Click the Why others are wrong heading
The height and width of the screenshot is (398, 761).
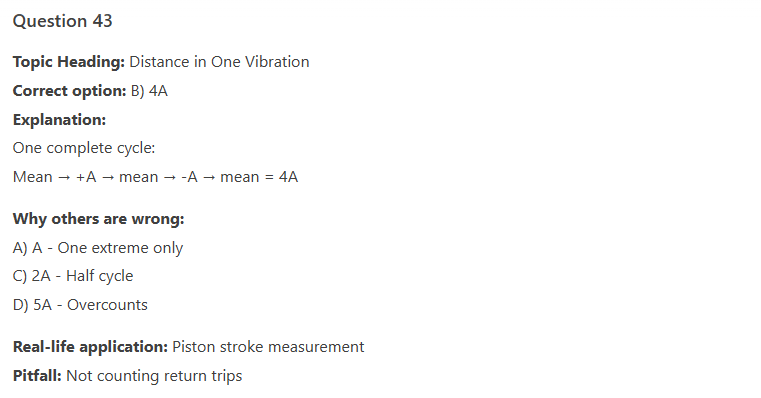(x=99, y=219)
